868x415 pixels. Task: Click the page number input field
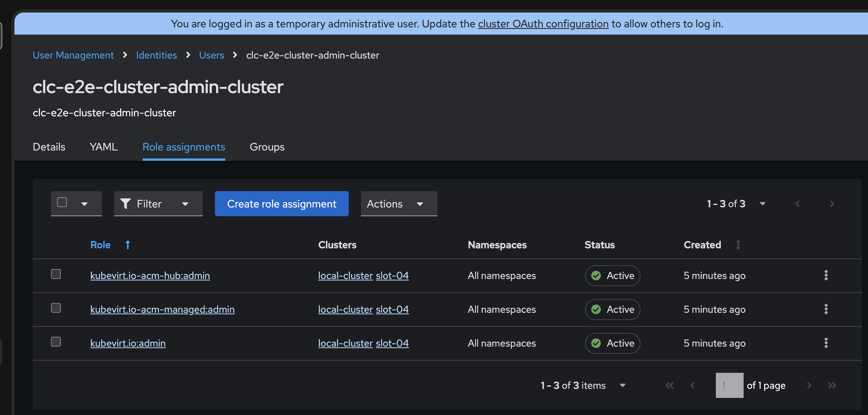tap(729, 385)
